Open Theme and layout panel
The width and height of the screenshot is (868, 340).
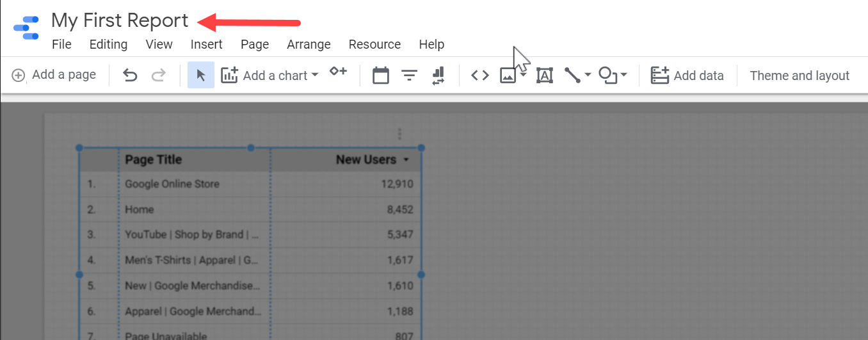coord(800,76)
